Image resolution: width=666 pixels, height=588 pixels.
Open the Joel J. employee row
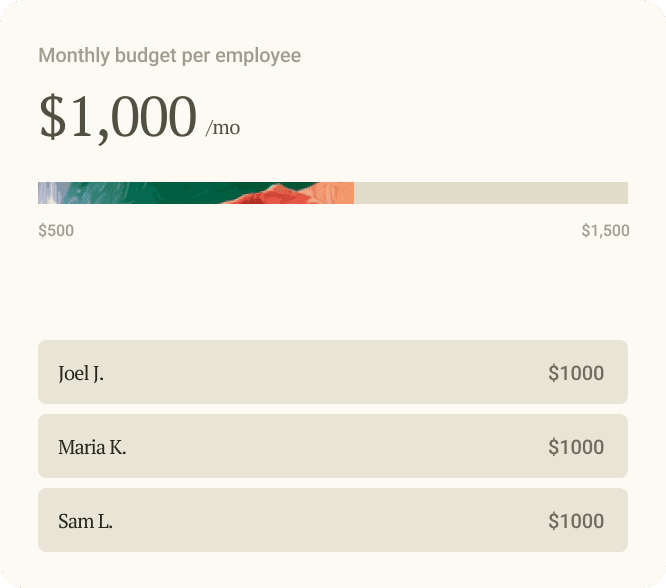pyautogui.click(x=333, y=372)
